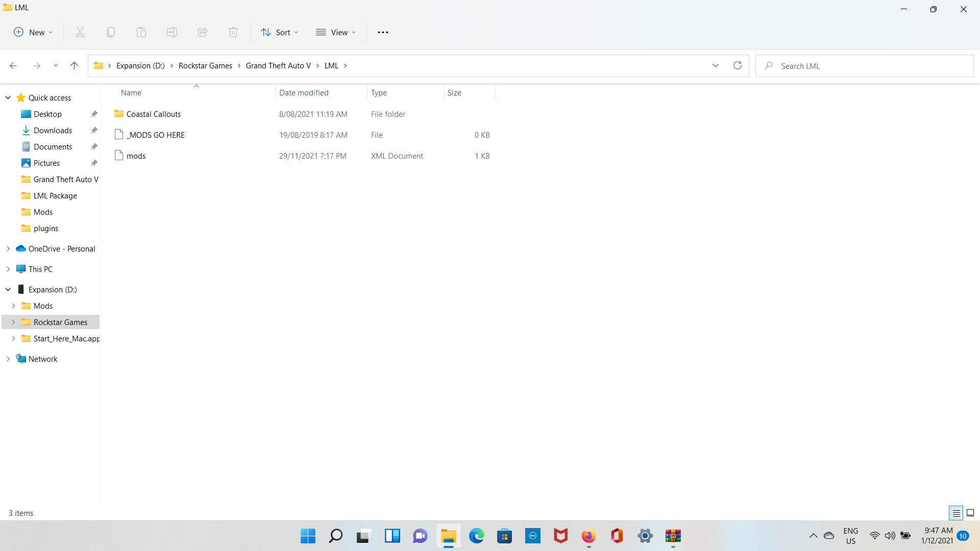This screenshot has height=551, width=980.
Task: Sort by the Date modified column header
Action: tap(304, 92)
